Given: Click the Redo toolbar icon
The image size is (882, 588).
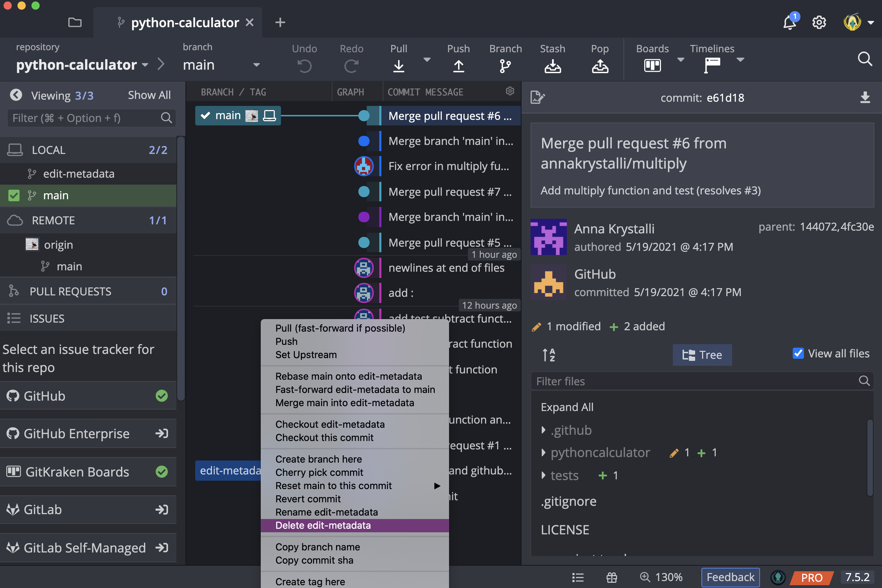Looking at the screenshot, I should pos(351,66).
